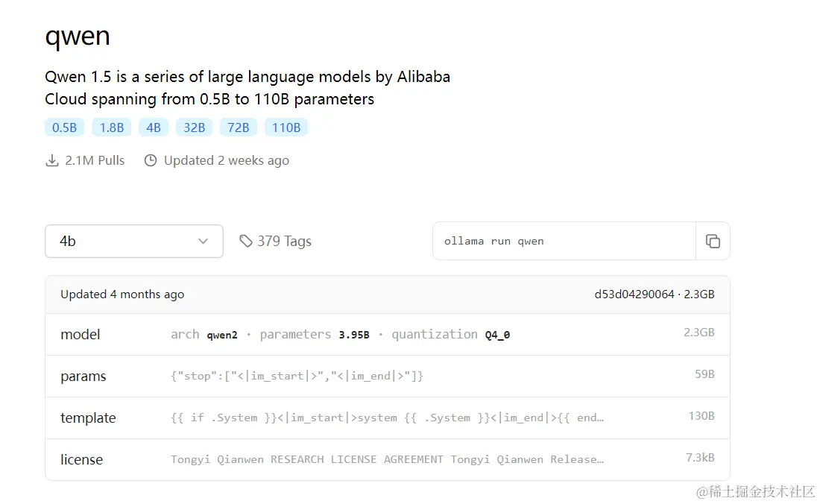
Task: Select the 1.8B size tag
Action: pos(111,127)
